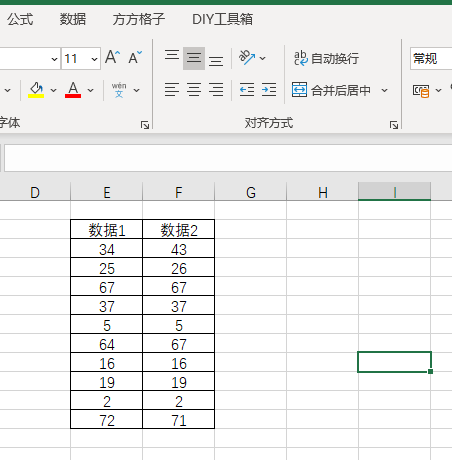
Task: Open font settings dialog launcher
Action: click(x=145, y=125)
